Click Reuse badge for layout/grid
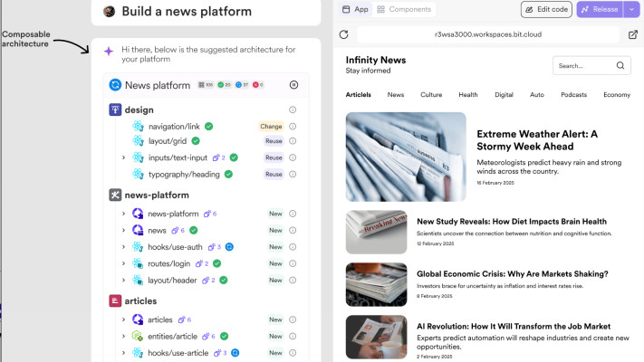 [x=274, y=141]
